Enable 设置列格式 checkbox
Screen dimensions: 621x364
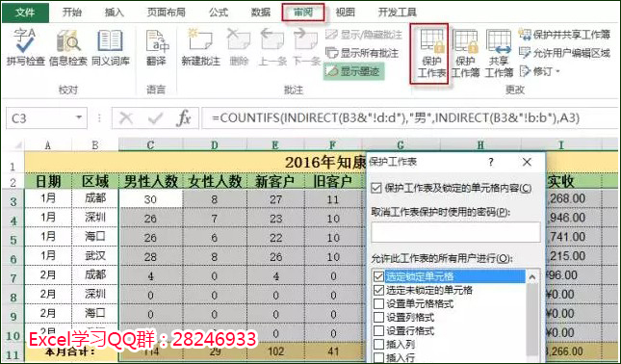[378, 317]
